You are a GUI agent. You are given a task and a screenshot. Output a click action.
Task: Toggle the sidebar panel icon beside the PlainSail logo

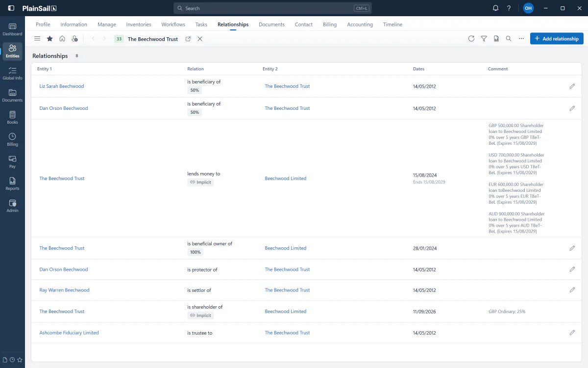coord(11,8)
